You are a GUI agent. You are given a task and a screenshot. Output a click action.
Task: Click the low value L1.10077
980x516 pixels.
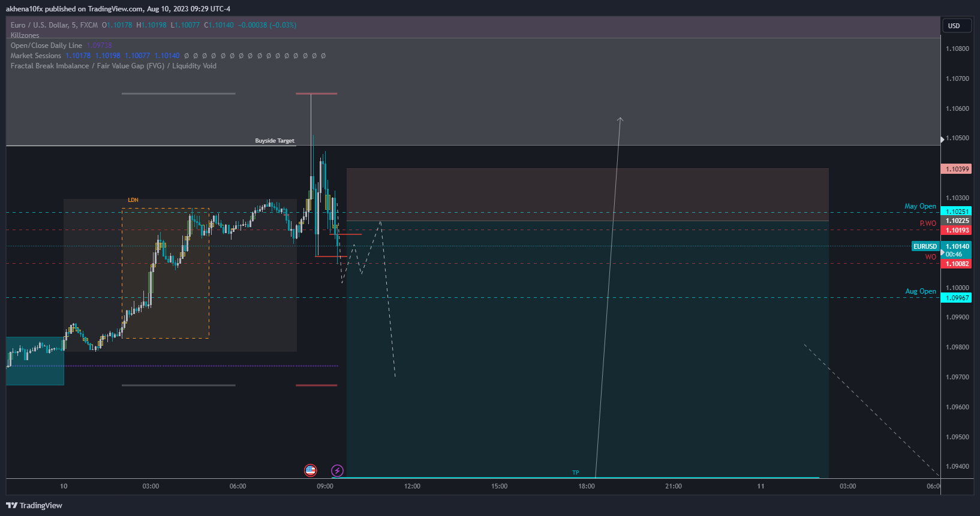[x=185, y=25]
